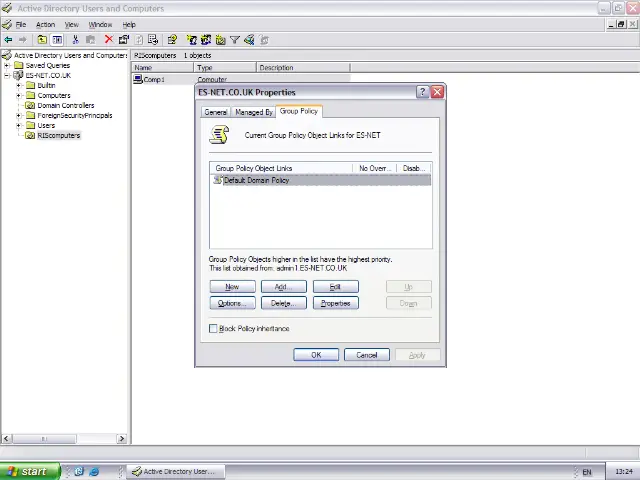The height and width of the screenshot is (480, 640).
Task: Switch to the General tab
Action: [x=216, y=112]
